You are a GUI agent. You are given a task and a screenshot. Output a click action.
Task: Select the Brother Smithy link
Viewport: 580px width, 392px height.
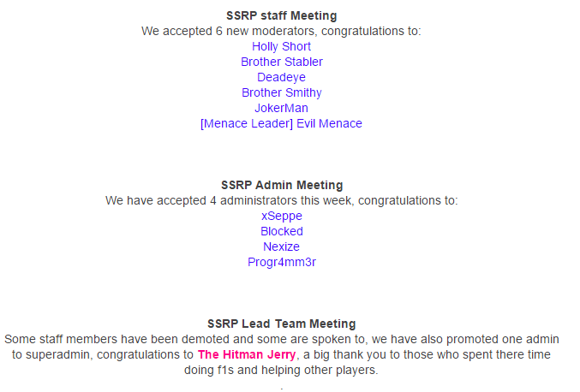[x=282, y=92]
